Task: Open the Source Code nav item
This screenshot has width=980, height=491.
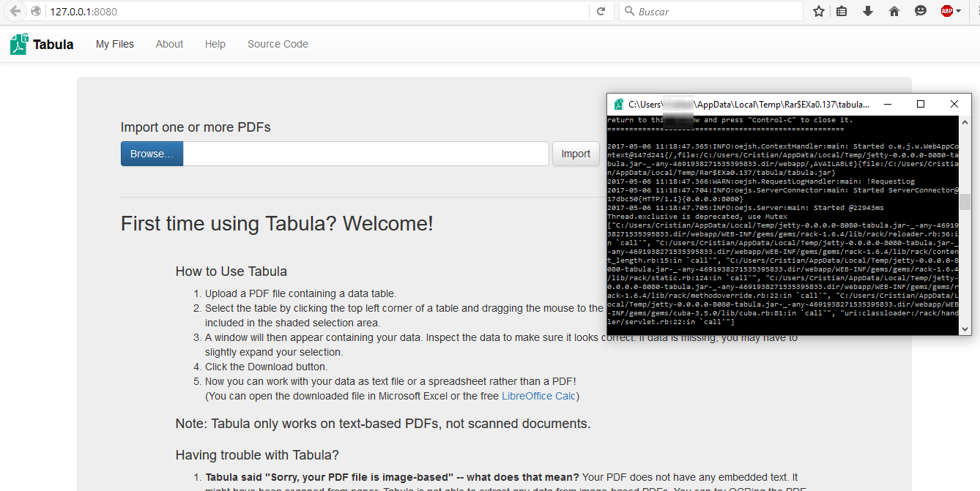Action: click(278, 44)
